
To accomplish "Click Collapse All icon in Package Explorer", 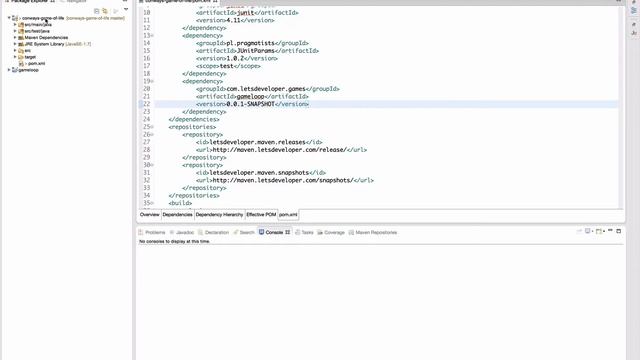I will (96, 11).
